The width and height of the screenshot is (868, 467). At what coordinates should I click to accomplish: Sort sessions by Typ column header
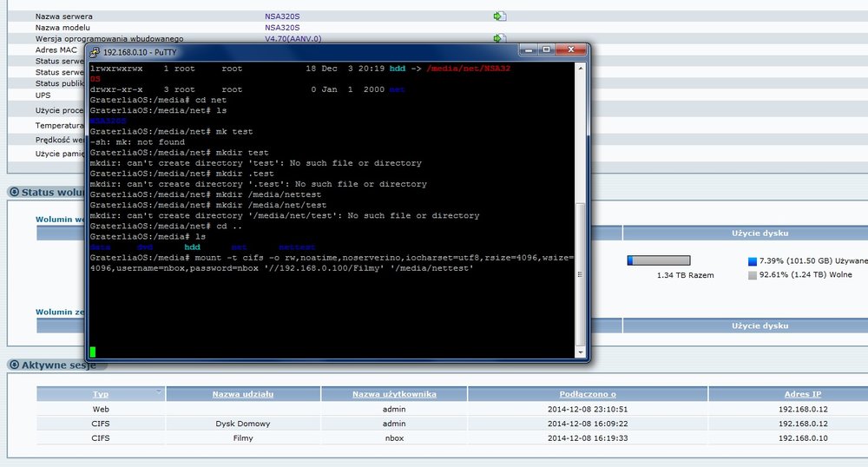pos(101,394)
